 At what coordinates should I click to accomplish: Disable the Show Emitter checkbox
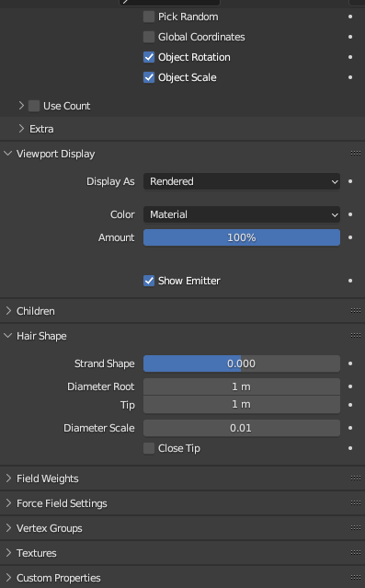point(149,281)
